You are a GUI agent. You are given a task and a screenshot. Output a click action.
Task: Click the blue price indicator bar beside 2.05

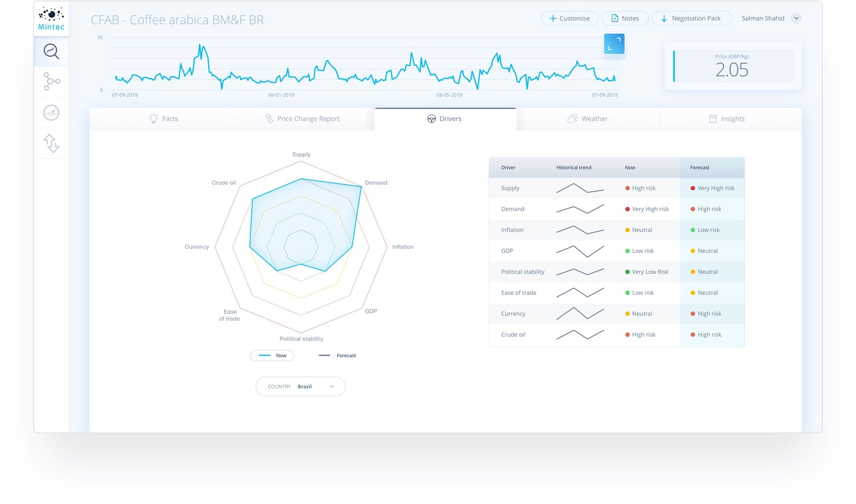tap(675, 66)
